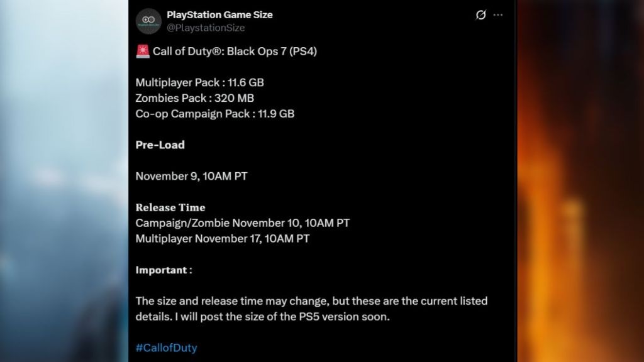Click the Pre-Load heading text
This screenshot has height=362, width=644.
[159, 145]
